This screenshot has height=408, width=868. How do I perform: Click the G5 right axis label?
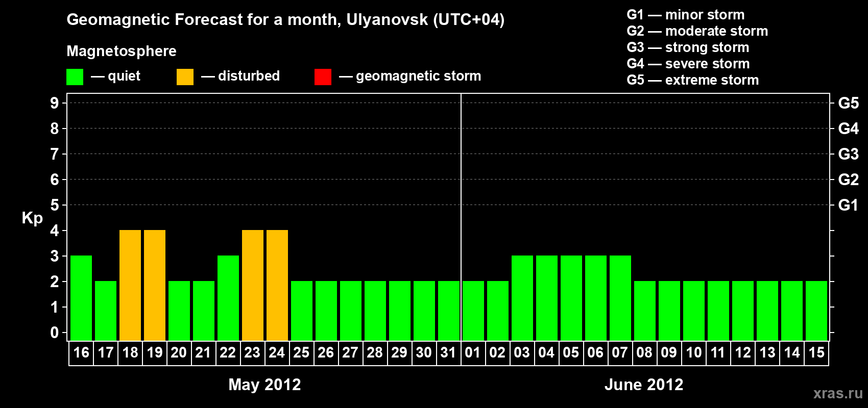[x=849, y=103]
